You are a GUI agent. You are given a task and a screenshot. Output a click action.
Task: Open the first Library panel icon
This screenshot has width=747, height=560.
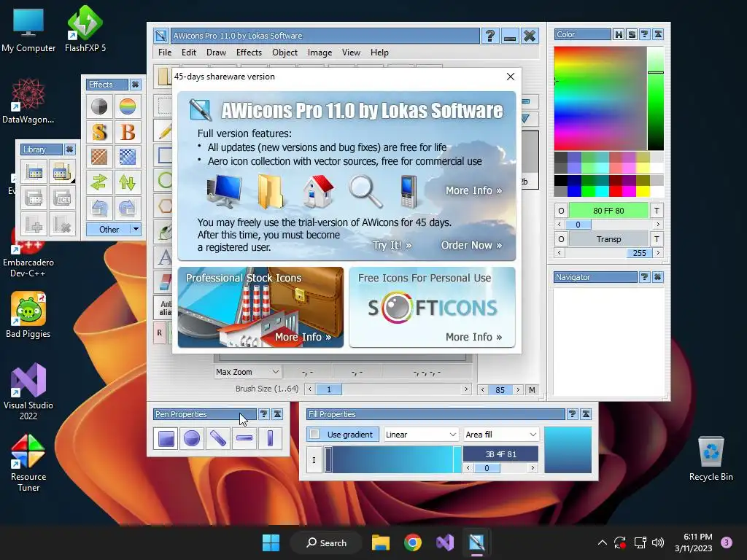[x=34, y=172]
